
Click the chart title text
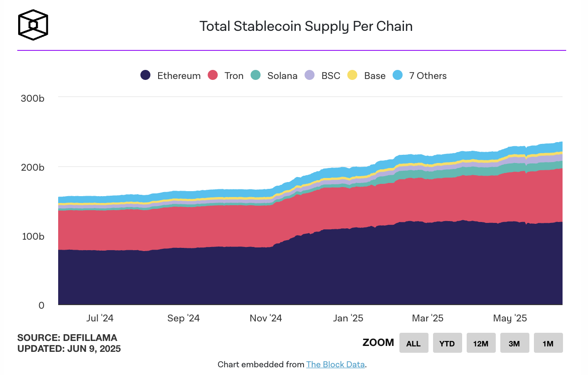coord(306,26)
